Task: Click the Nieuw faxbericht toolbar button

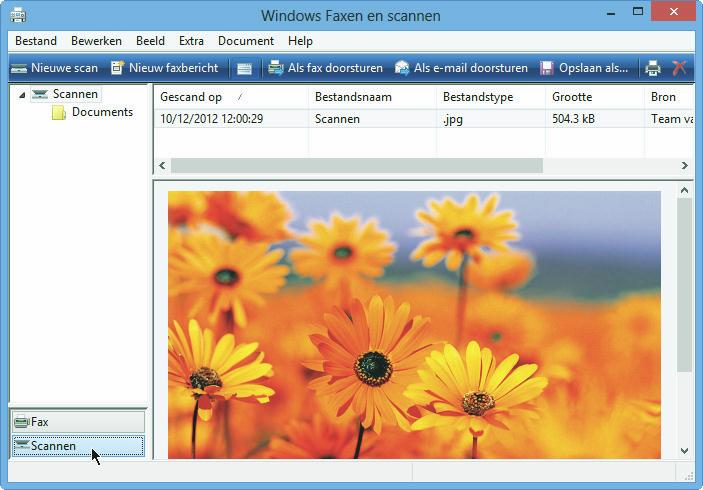Action: click(165, 68)
